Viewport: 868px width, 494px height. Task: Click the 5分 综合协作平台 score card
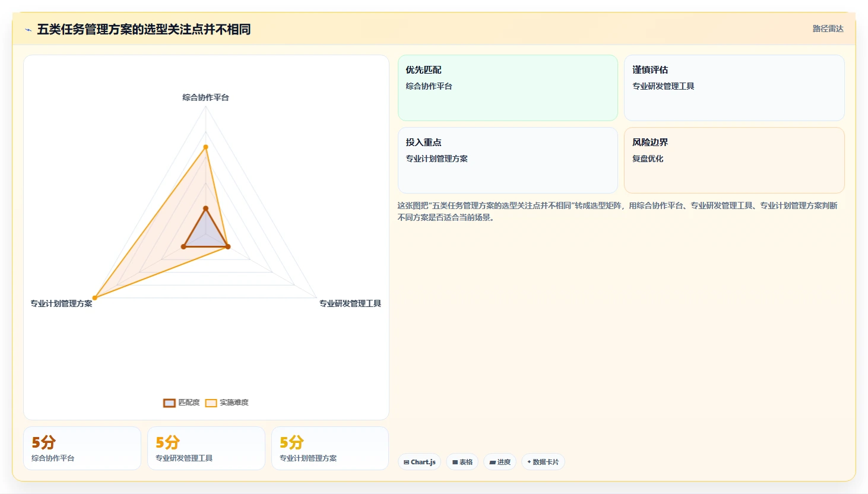pos(82,448)
